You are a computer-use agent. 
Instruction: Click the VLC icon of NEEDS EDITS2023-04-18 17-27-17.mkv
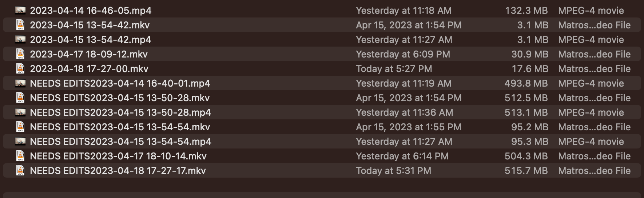point(20,170)
